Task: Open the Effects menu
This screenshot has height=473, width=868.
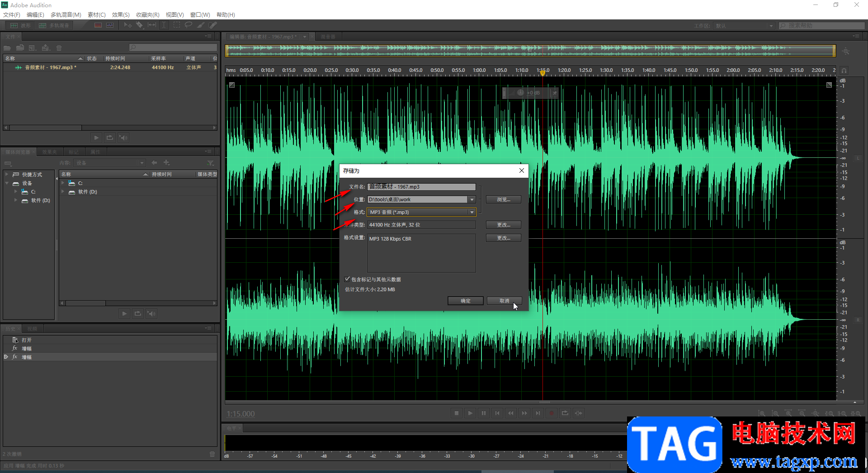Action: [x=120, y=14]
